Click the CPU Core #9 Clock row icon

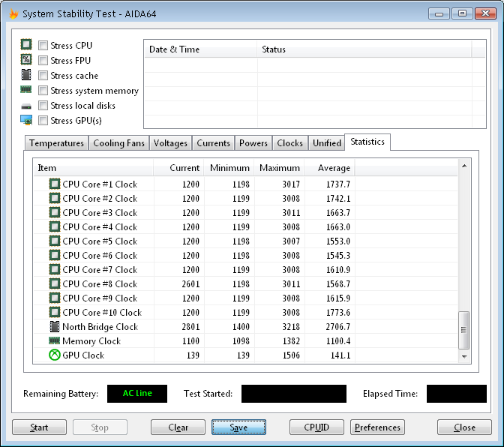[54, 298]
